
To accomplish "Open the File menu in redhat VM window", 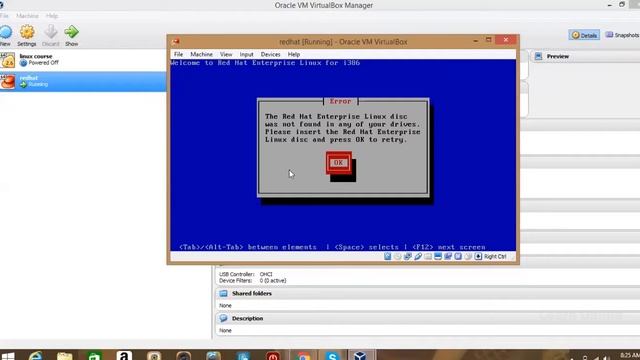I will click(178, 54).
